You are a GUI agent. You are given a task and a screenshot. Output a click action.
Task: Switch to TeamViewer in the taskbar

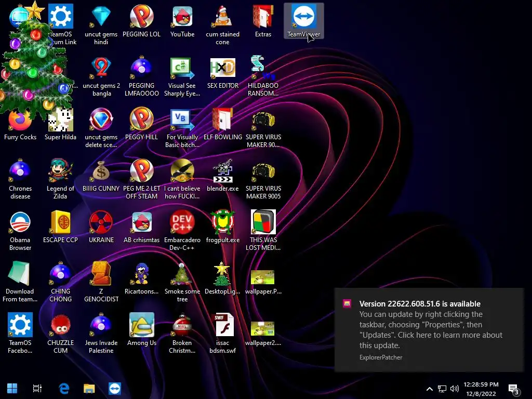(x=115, y=389)
